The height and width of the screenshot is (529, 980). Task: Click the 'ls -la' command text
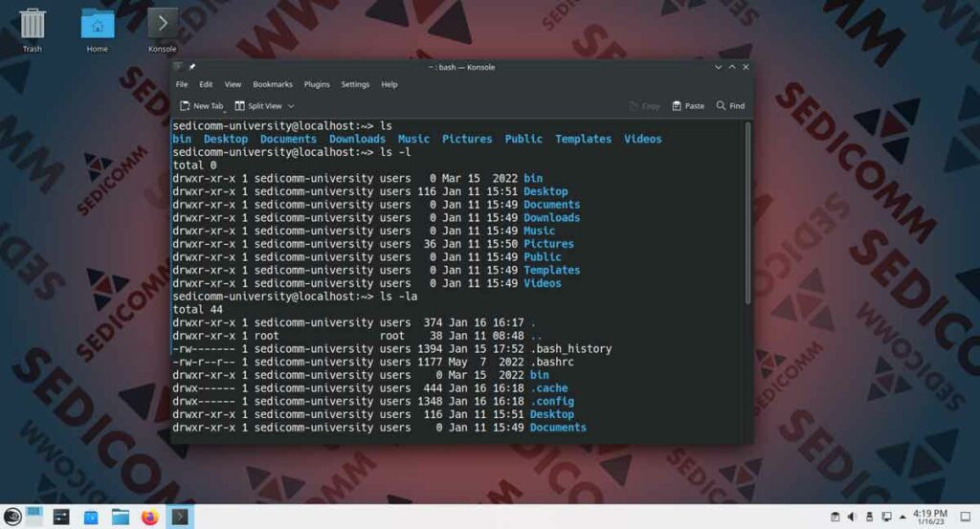point(398,296)
